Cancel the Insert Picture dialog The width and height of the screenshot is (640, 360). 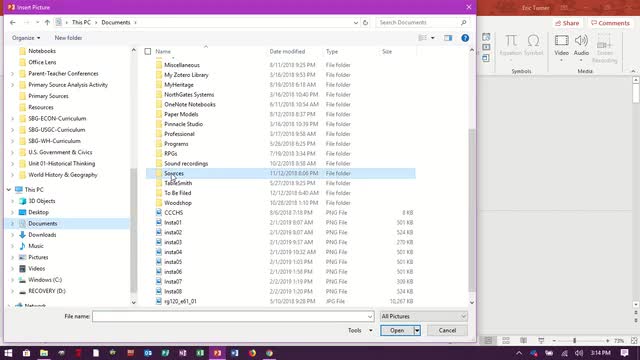click(447, 331)
